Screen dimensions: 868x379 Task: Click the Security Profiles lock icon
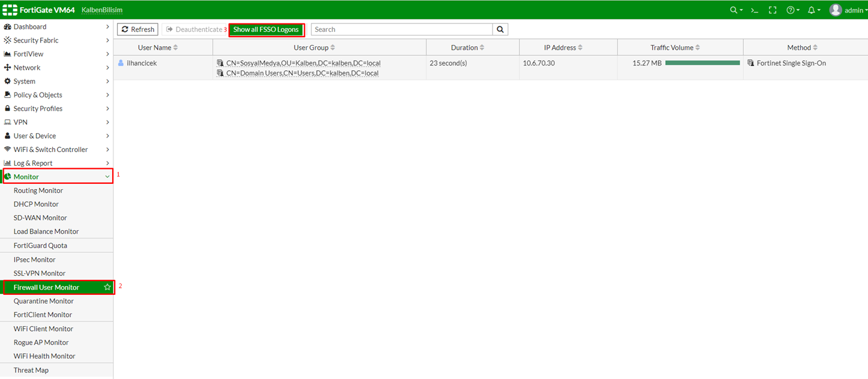pyautogui.click(x=8, y=109)
